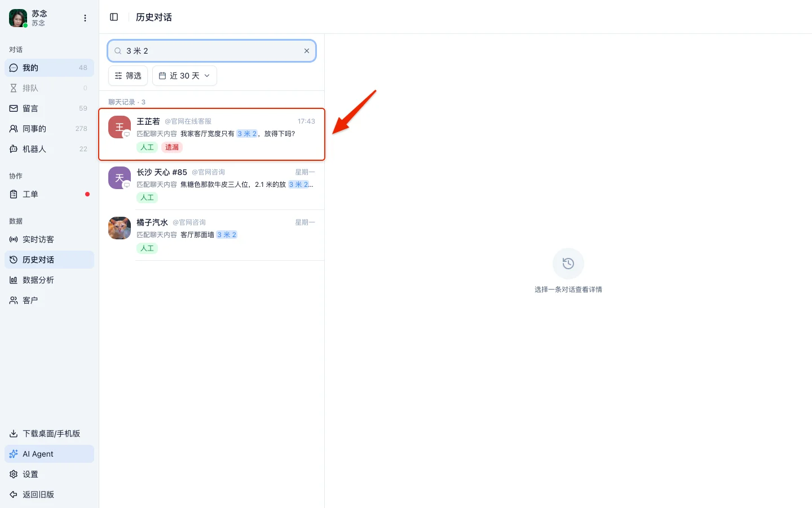Screen dimensions: 812x508
Task: Click the search field containing 3 米 2
Action: point(211,51)
